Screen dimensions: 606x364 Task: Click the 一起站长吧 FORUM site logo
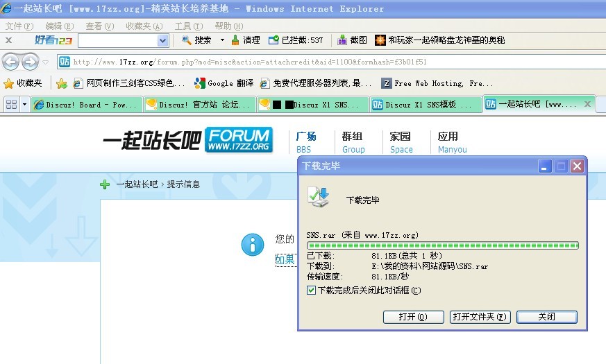click(x=188, y=140)
